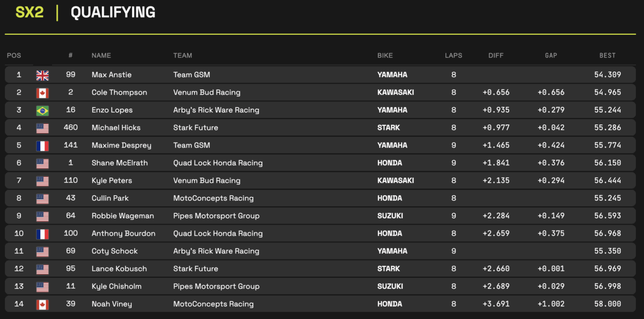Click the Brazilian flag beside Enzo Lopes

click(42, 110)
